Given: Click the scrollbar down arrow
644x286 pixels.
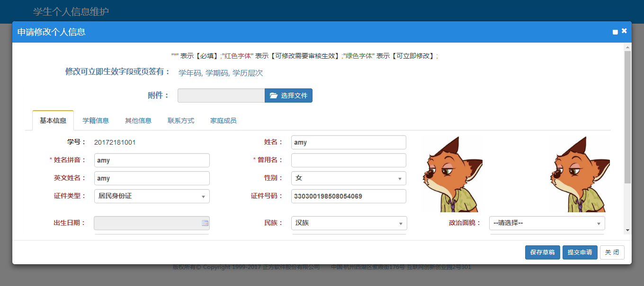Looking at the screenshot, I should 627,230.
